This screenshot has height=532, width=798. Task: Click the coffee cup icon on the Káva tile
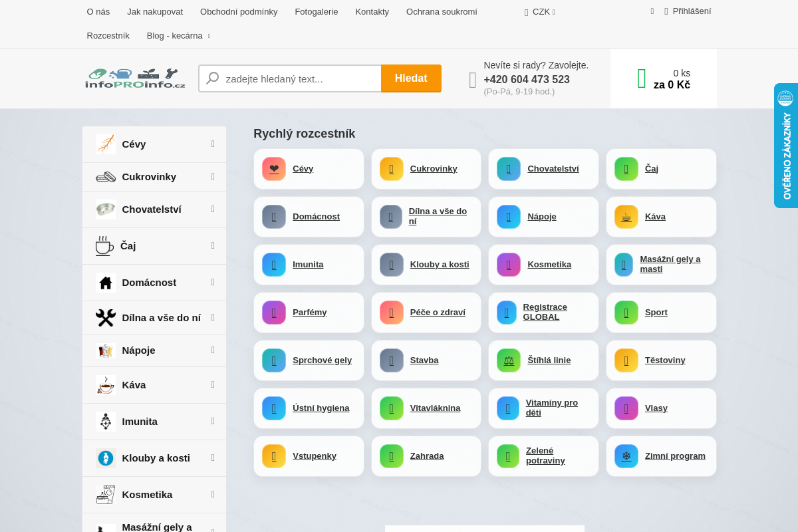pyautogui.click(x=626, y=217)
